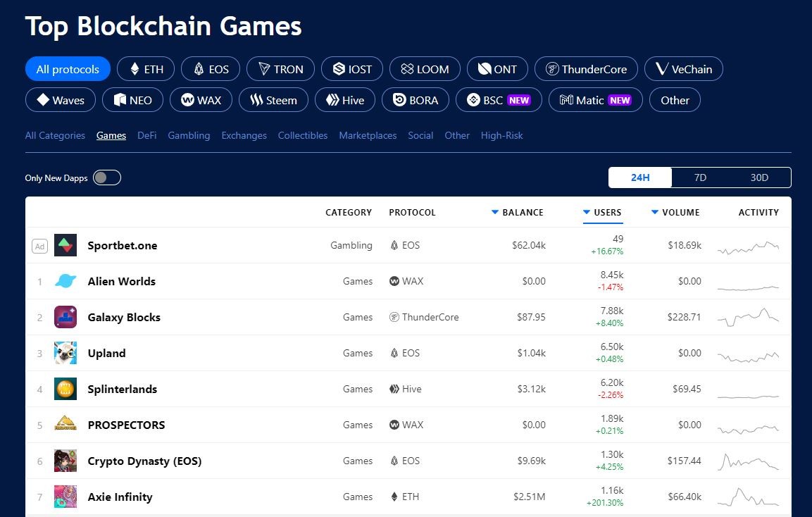This screenshot has height=517, width=812.
Task: Filter by BSC NEW protocol
Action: [x=499, y=100]
